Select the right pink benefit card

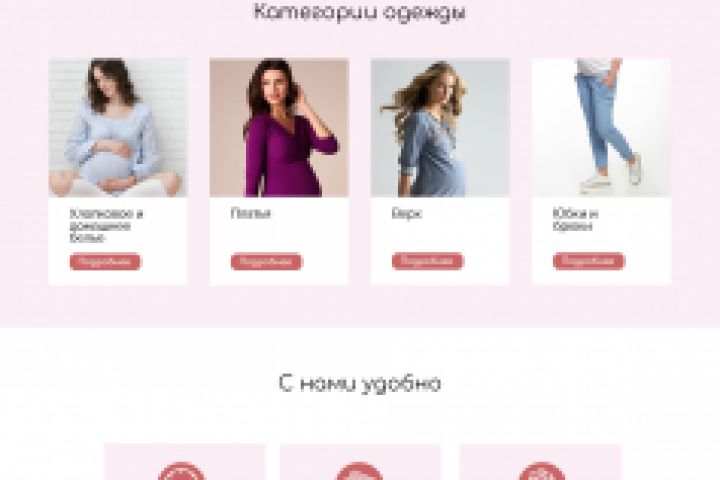540,462
